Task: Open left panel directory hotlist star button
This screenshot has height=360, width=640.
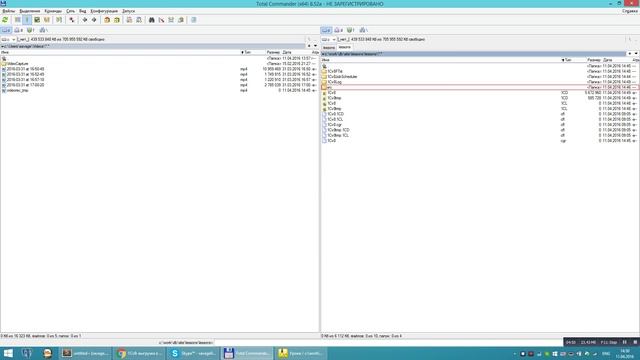Action: point(309,46)
